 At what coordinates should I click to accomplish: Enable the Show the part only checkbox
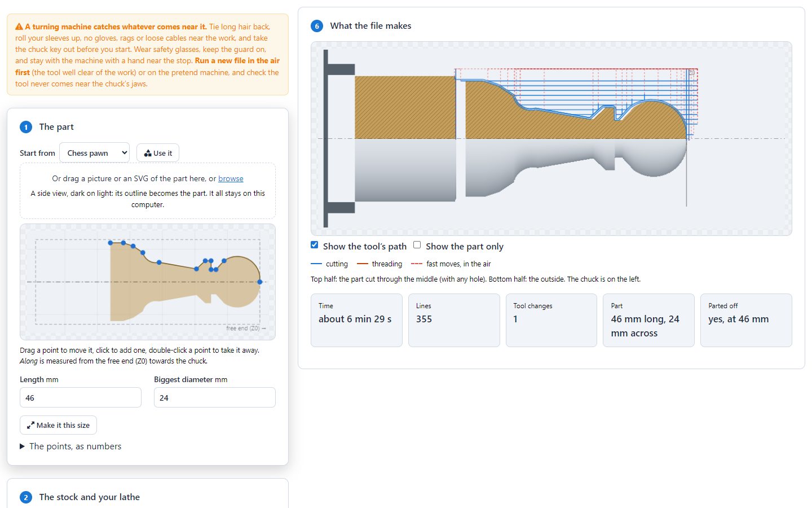point(417,245)
